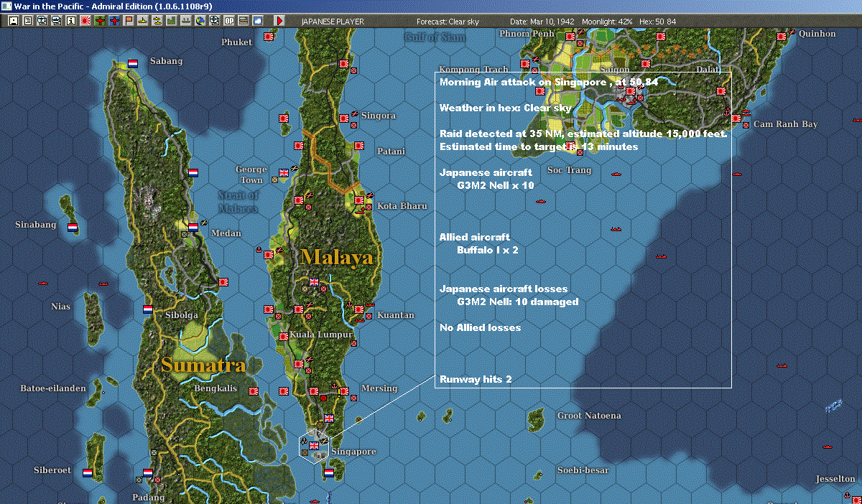Select the Japanese flag at Kuala Lumpur
The width and height of the screenshot is (862, 504).
(284, 337)
